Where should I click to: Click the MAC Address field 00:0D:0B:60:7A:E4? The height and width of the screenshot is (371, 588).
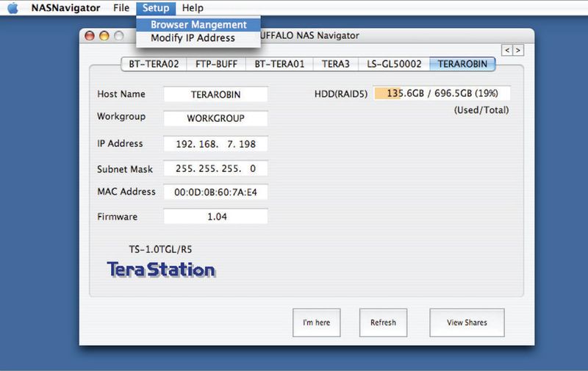215,192
